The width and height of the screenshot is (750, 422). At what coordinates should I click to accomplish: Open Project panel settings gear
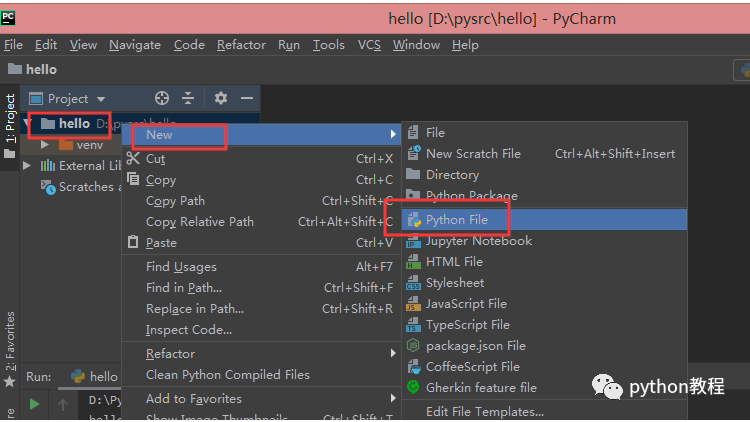[221, 98]
